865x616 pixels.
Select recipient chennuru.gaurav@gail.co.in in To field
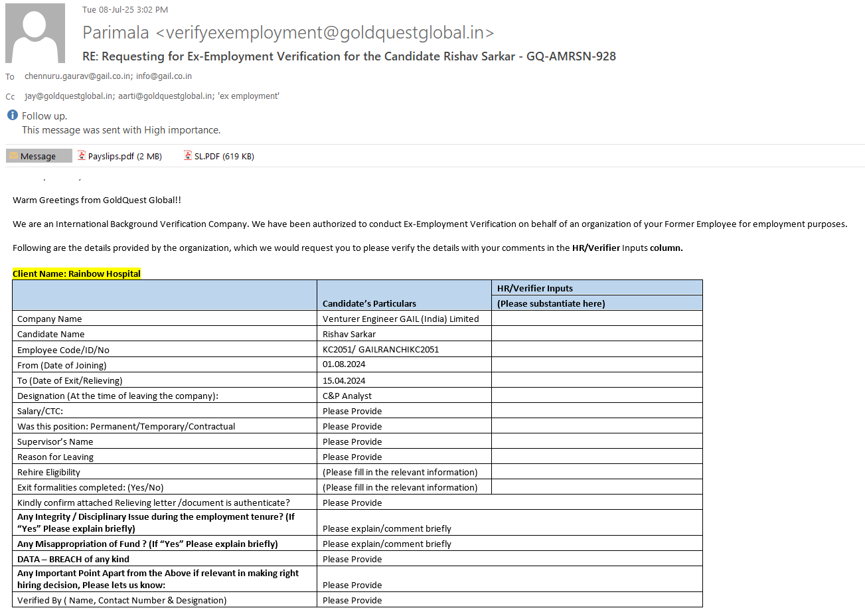click(78, 76)
